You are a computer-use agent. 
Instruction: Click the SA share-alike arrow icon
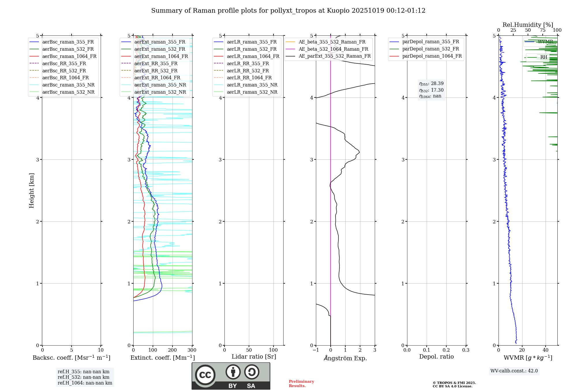coord(252,372)
